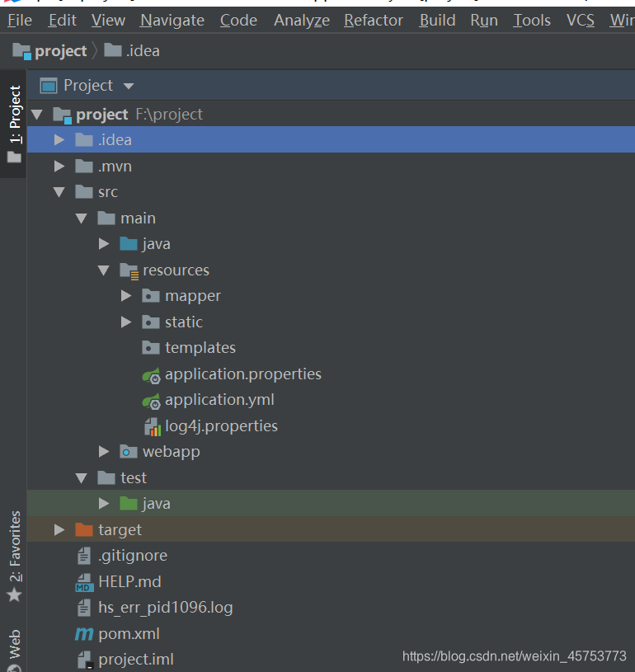Click the log4j.properties file icon

click(153, 427)
